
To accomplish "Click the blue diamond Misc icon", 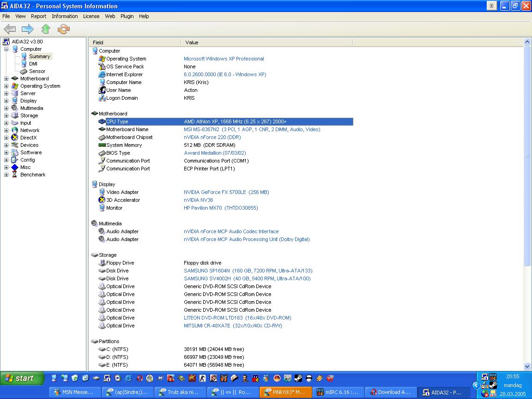I will [15, 167].
